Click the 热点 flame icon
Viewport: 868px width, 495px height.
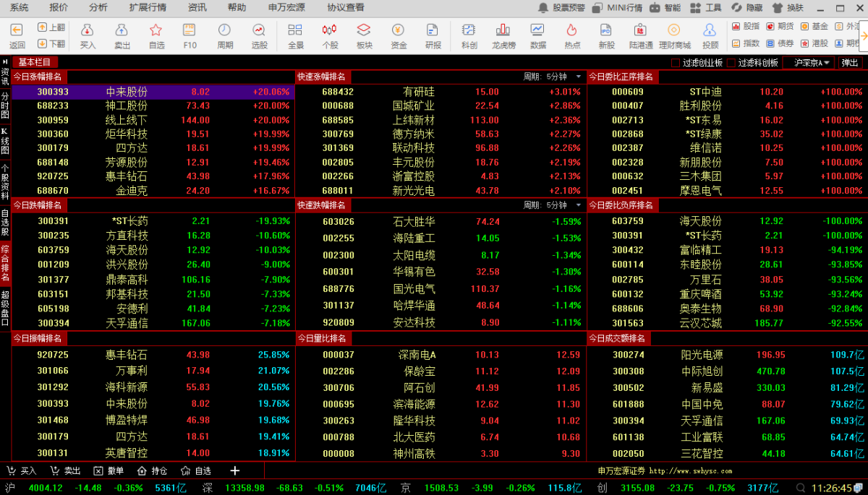tap(571, 30)
